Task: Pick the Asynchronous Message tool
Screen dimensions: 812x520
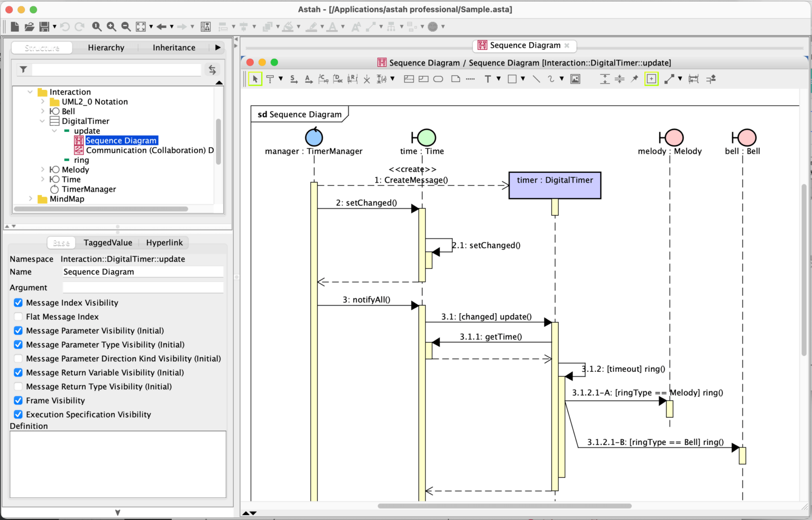Action: [x=308, y=79]
